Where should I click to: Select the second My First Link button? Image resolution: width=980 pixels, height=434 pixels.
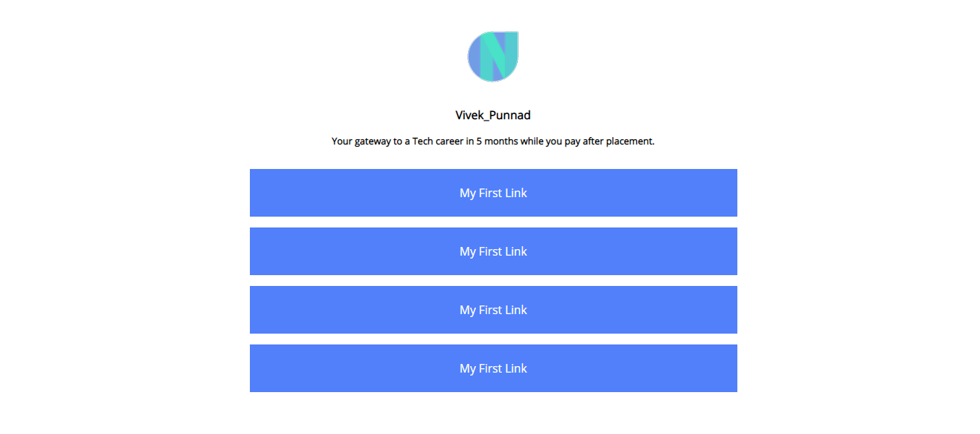(493, 251)
